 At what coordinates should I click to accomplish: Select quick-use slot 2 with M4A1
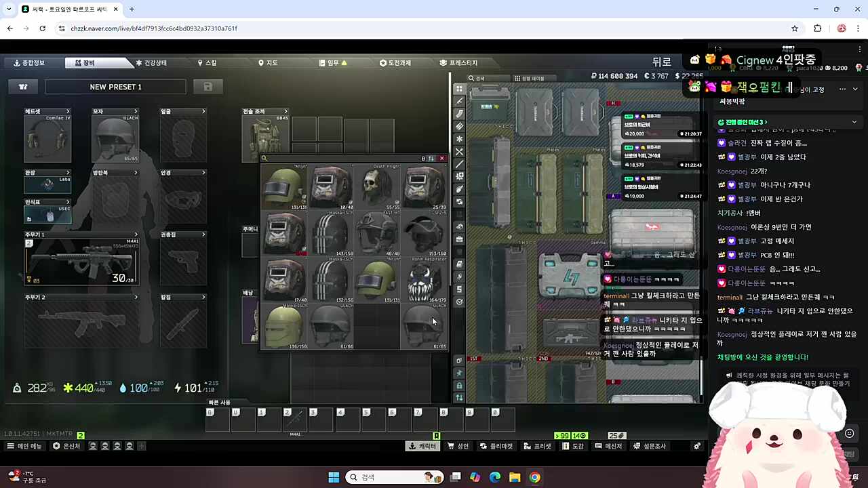click(x=296, y=420)
